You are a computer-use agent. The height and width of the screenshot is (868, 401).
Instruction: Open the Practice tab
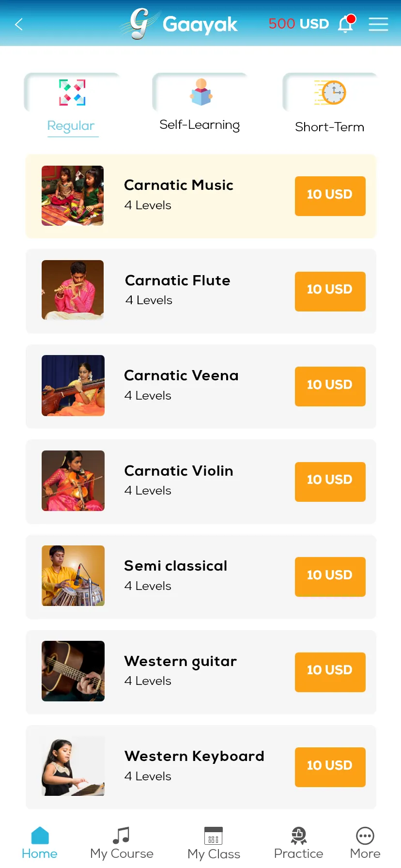(x=298, y=843)
